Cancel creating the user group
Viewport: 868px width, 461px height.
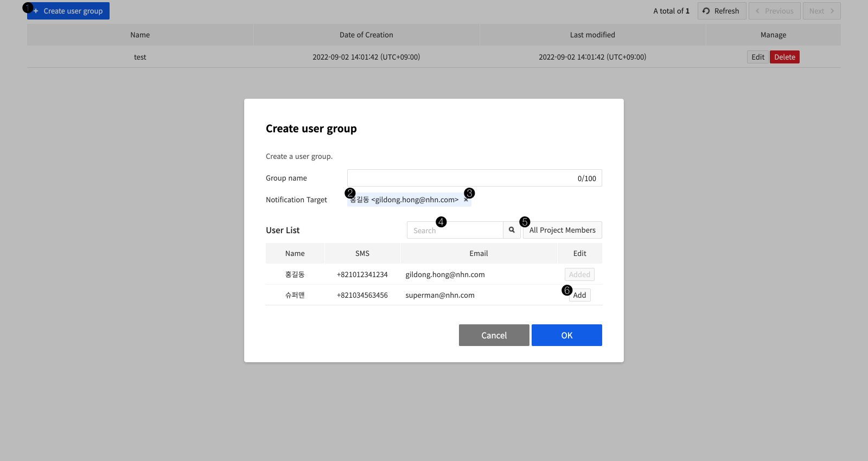click(x=494, y=335)
